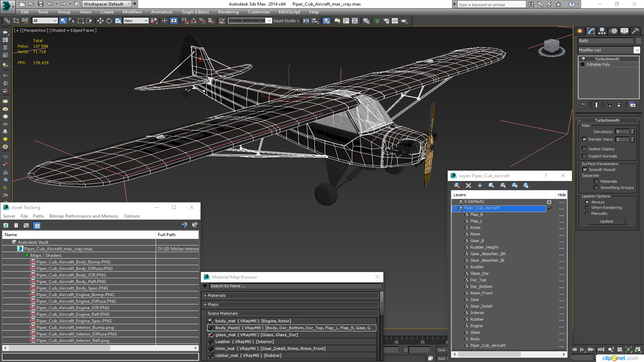644x362 pixels.
Task: Select Editable Poly in modifier stack
Action: [598, 65]
